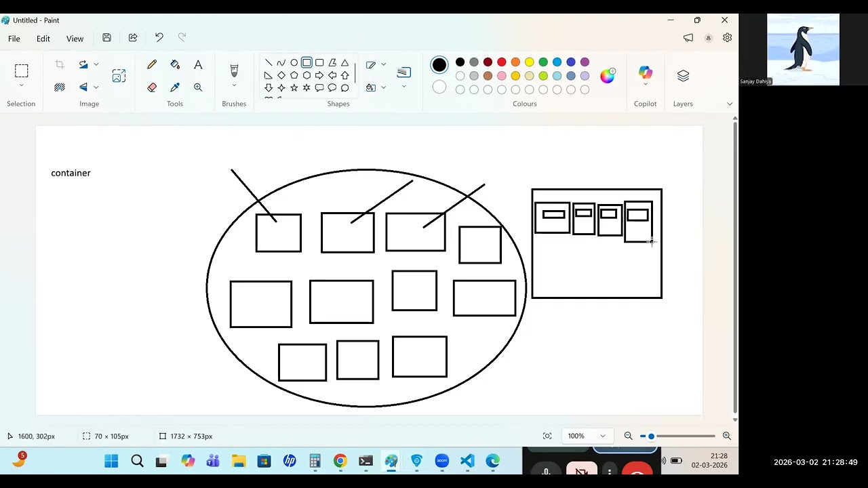Click the Share icon
Screen dimensions: 868x488
point(133,38)
